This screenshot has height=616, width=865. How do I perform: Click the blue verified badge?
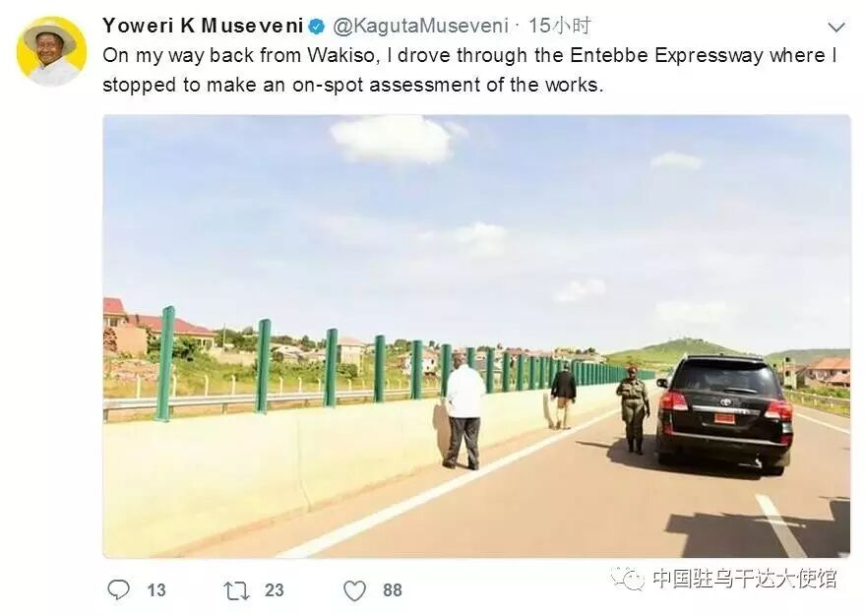coord(317,26)
